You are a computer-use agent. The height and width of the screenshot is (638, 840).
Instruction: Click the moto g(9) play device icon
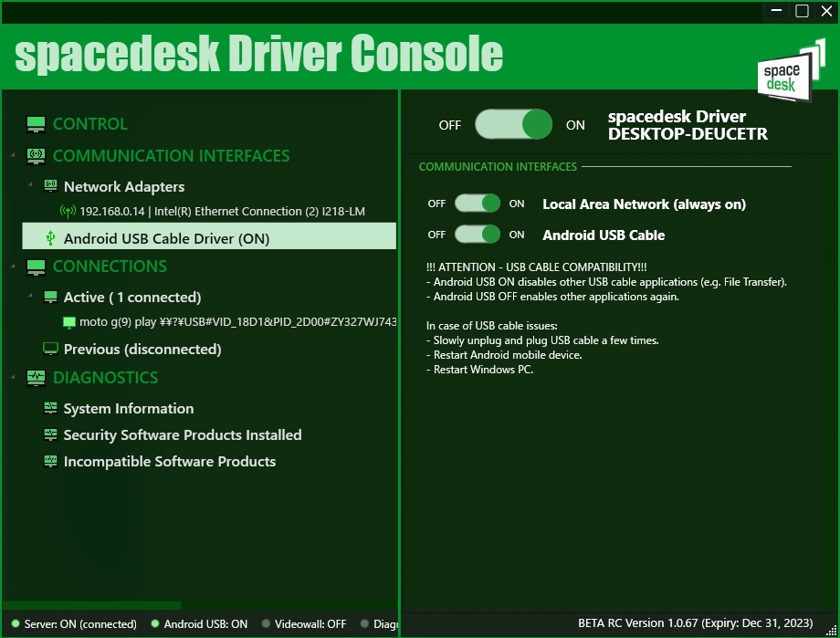point(69,322)
